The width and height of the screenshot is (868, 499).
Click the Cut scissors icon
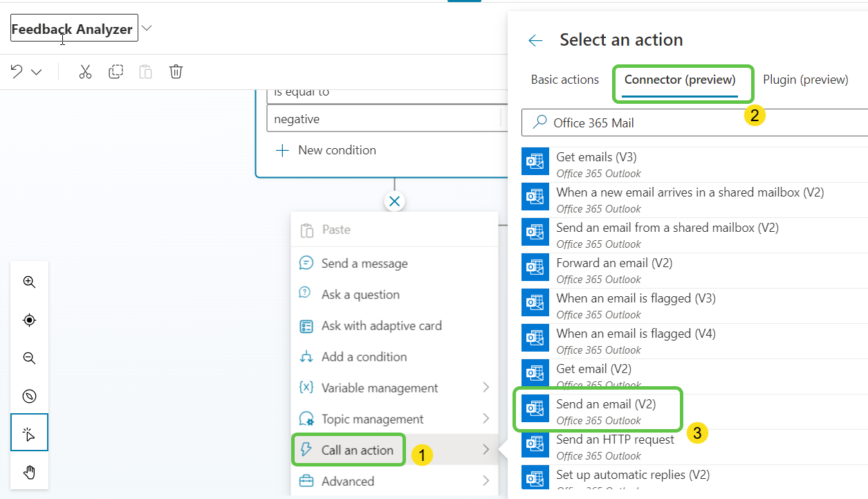(85, 72)
